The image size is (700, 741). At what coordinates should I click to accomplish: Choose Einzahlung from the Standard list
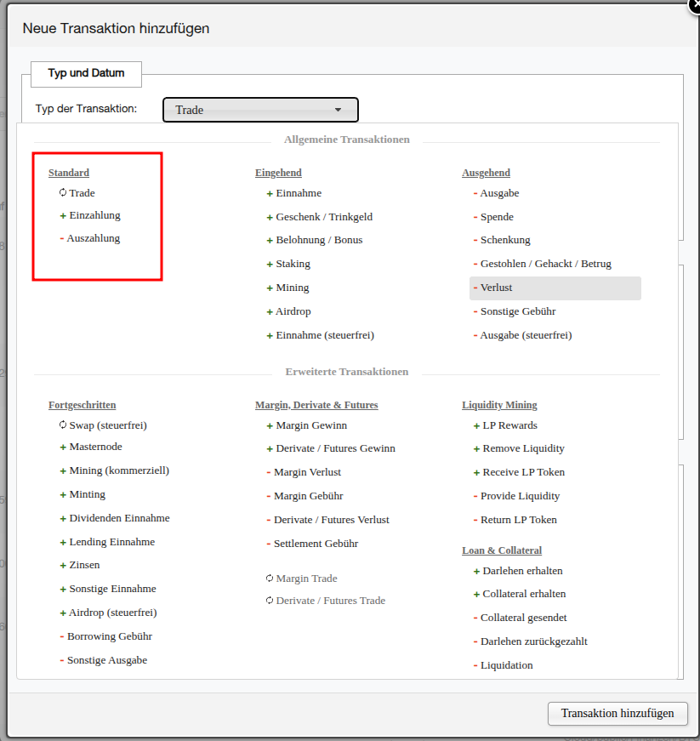tap(94, 215)
